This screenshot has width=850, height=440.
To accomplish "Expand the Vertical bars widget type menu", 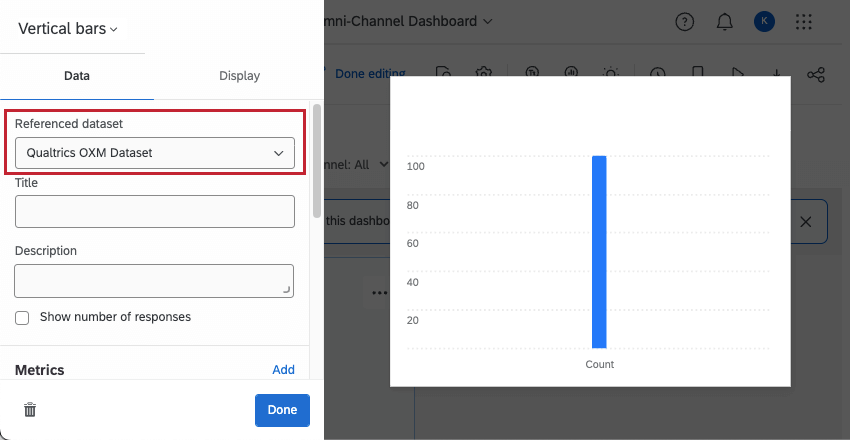I will (68, 30).
